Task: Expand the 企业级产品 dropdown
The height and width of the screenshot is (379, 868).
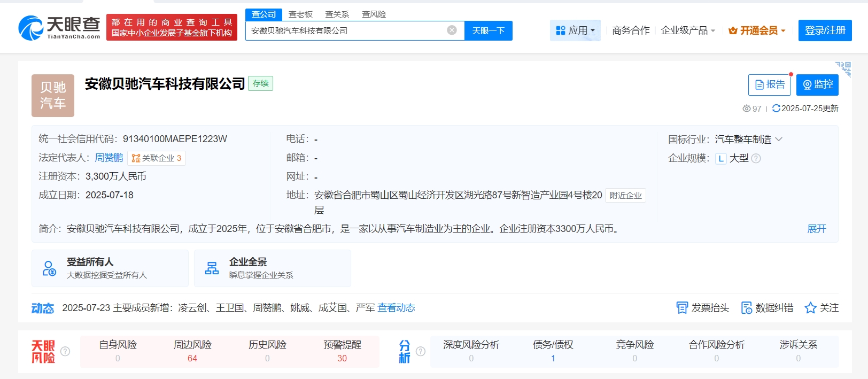Action: click(687, 30)
